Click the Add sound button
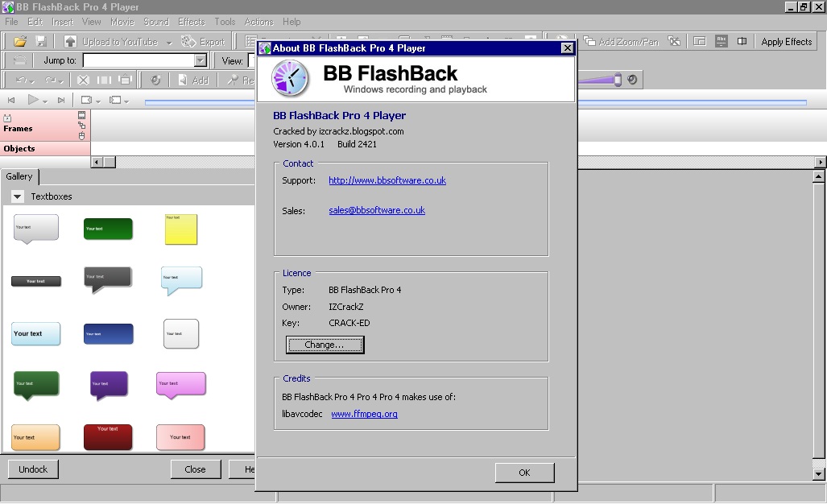Image resolution: width=827 pixels, height=504 pixels. [193, 81]
